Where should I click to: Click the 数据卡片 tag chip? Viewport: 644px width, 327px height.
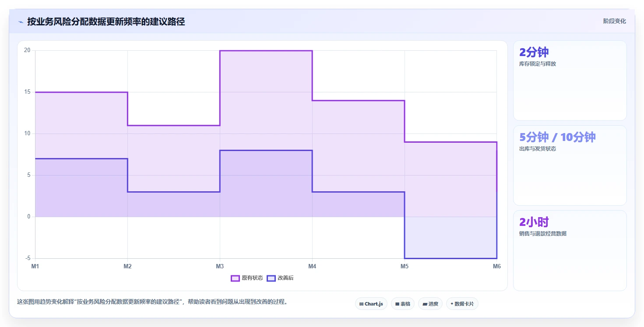pos(462,304)
